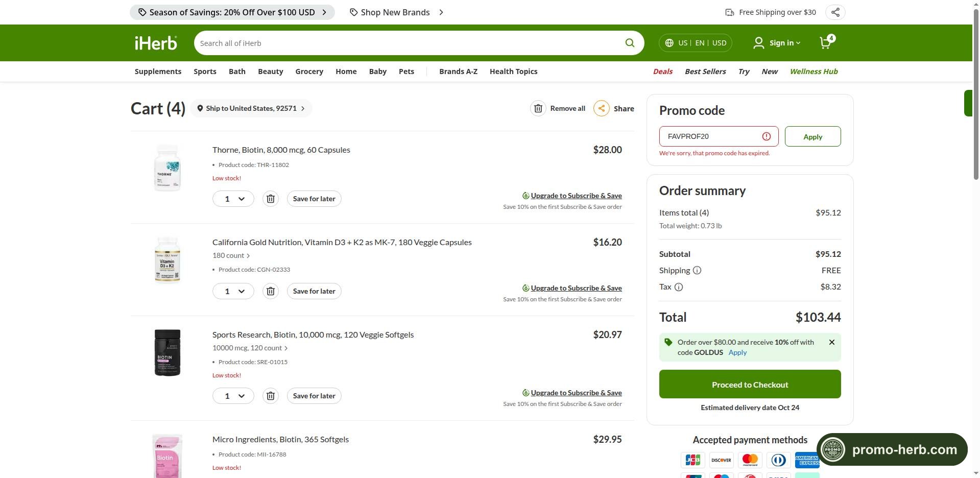
Task: Delete Sports Research Biotin trash icon
Action: pyautogui.click(x=271, y=396)
